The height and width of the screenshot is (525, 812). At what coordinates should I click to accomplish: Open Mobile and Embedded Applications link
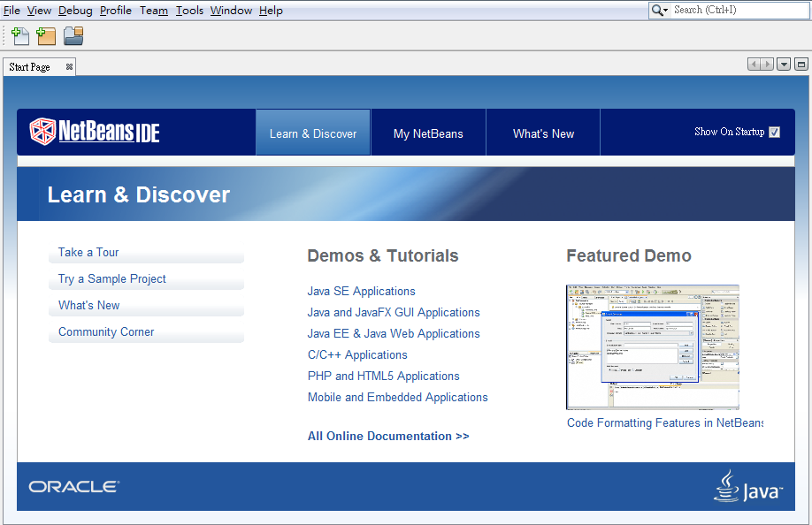398,397
